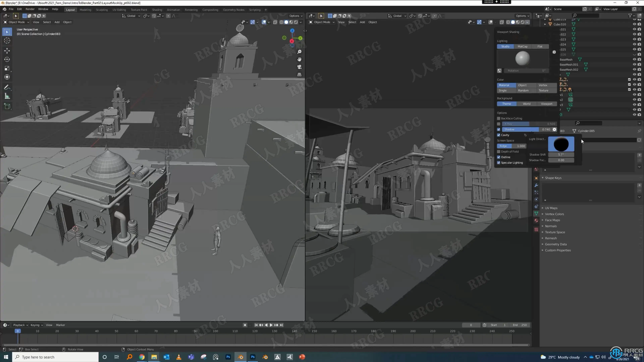This screenshot has width=644, height=362.
Task: Set color mode to Random
Action: point(523,90)
